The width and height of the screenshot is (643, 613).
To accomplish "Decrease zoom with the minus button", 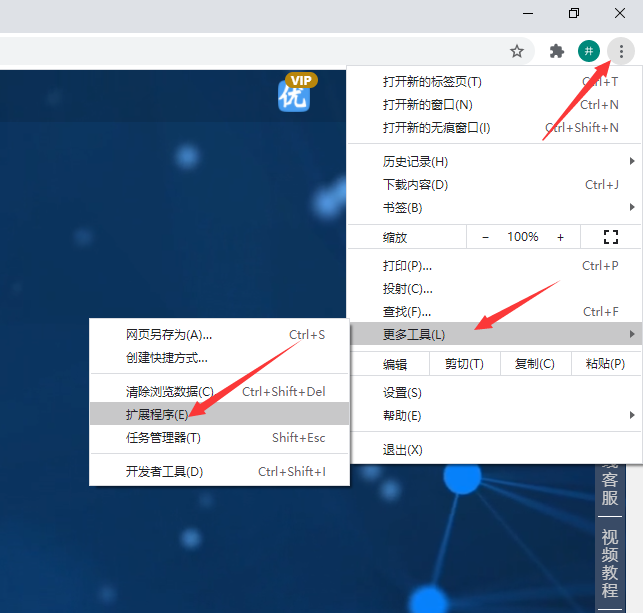I will click(x=486, y=237).
